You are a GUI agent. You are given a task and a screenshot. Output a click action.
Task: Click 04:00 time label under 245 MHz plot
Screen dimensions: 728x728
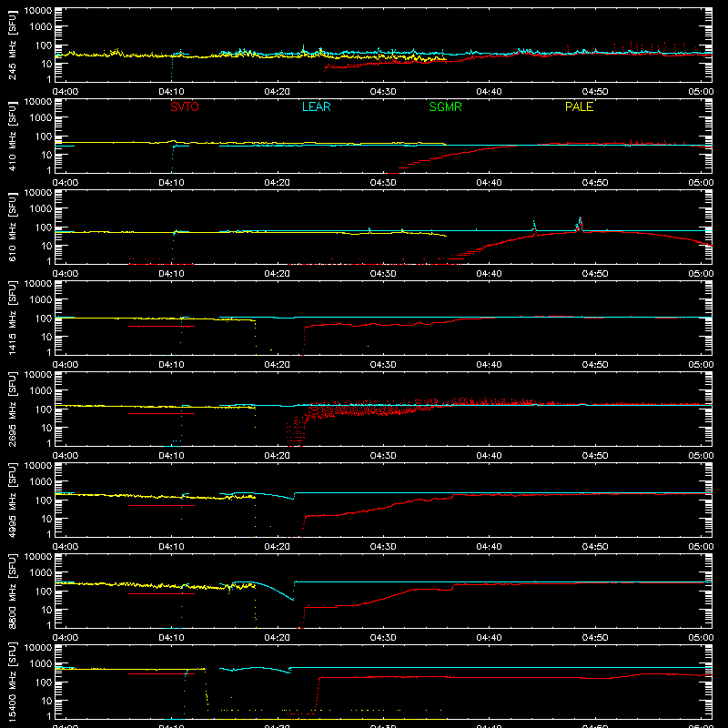[x=65, y=92]
